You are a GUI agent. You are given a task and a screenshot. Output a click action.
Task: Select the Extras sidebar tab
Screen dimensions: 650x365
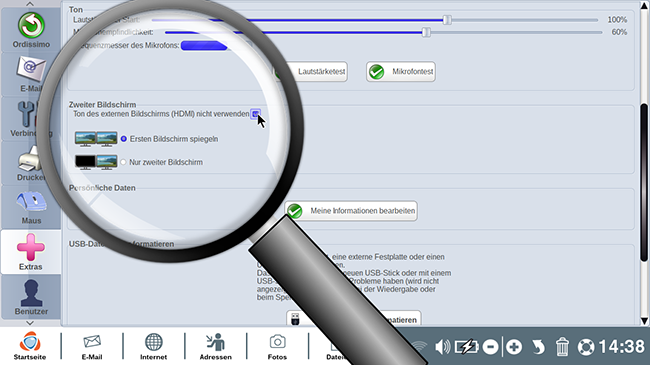[x=31, y=252]
